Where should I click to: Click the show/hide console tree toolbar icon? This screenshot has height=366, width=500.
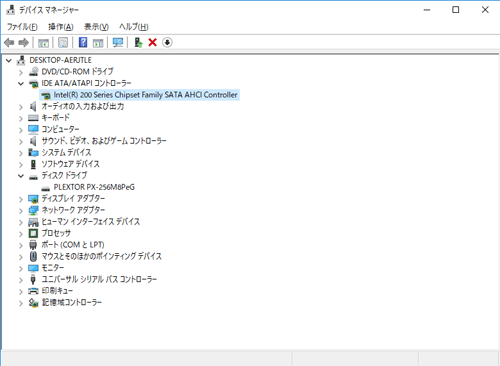click(x=43, y=43)
